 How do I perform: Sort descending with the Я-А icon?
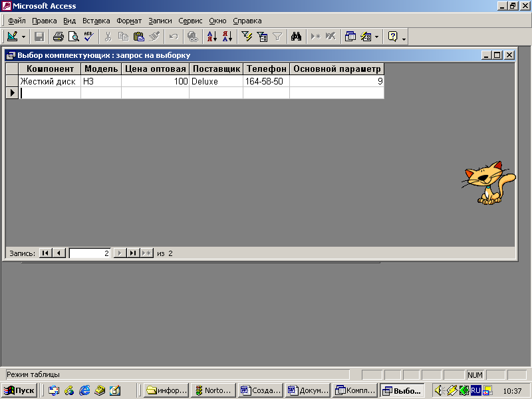(x=227, y=37)
